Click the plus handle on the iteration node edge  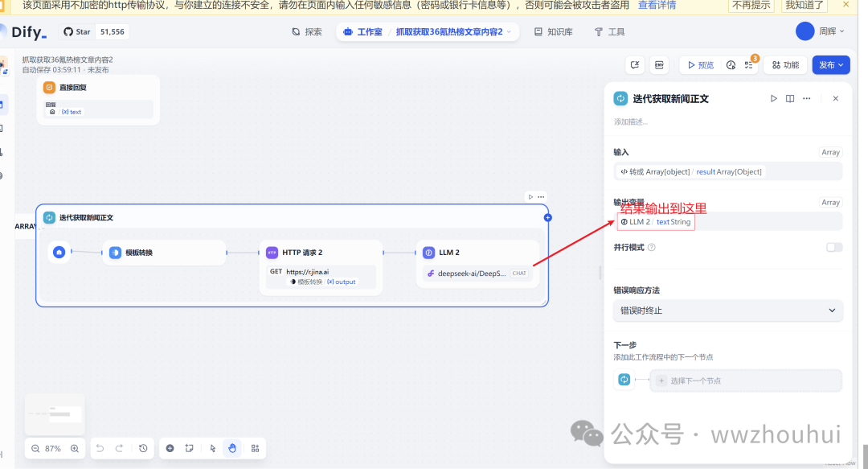pos(547,218)
